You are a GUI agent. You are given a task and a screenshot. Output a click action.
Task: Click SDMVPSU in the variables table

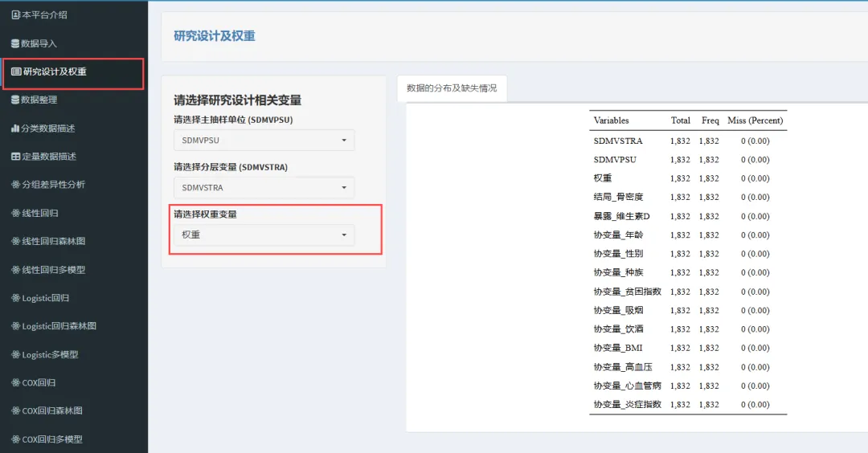click(615, 160)
